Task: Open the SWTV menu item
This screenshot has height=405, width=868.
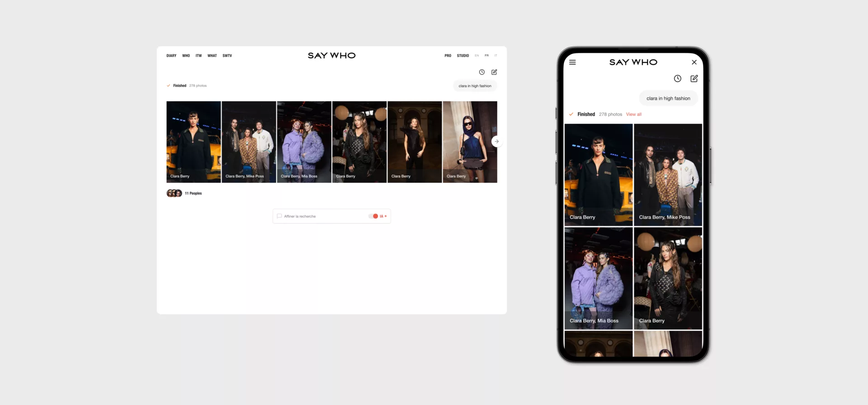Action: tap(227, 56)
